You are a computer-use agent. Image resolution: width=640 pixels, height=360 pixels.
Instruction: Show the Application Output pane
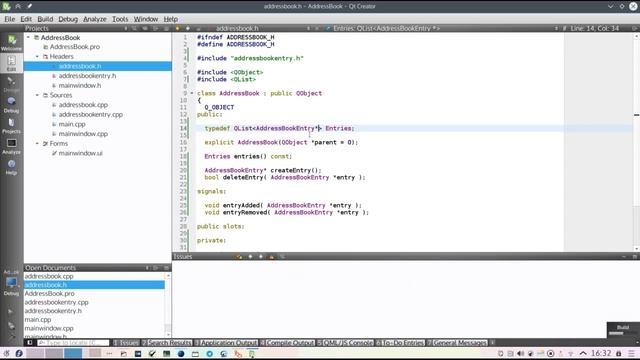pyautogui.click(x=226, y=343)
